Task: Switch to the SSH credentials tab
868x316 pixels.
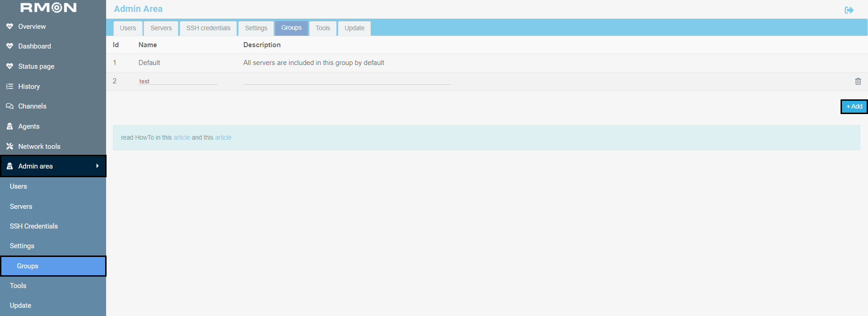Action: [208, 28]
